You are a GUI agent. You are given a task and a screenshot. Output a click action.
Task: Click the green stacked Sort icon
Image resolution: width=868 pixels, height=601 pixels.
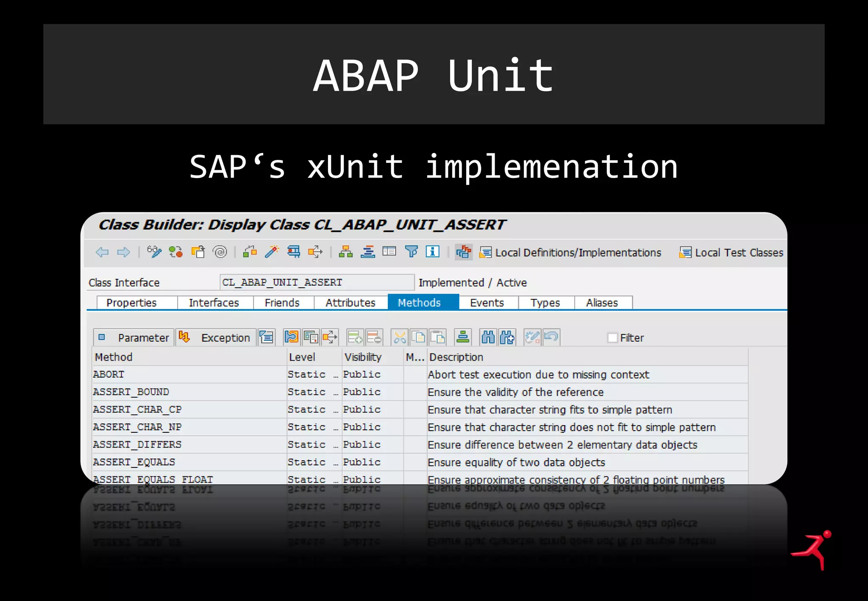(x=463, y=337)
